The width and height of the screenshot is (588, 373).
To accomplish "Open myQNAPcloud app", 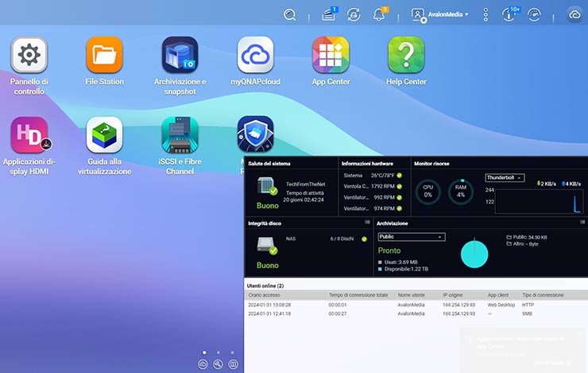I will click(x=255, y=55).
